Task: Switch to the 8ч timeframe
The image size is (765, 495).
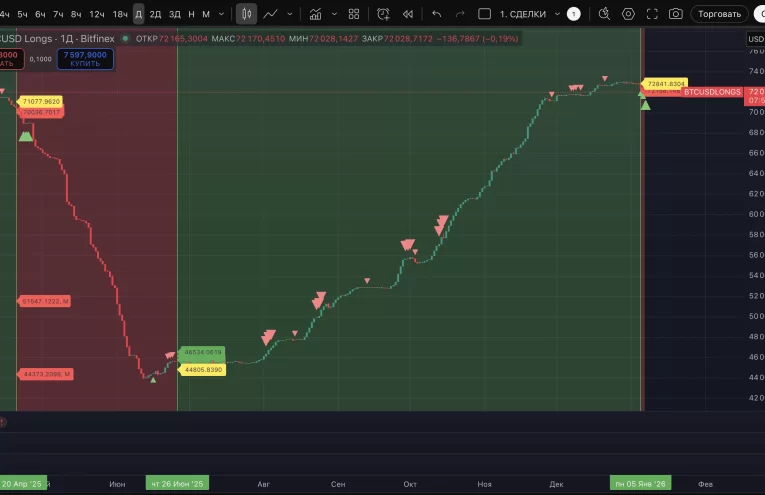Action: 76,14
